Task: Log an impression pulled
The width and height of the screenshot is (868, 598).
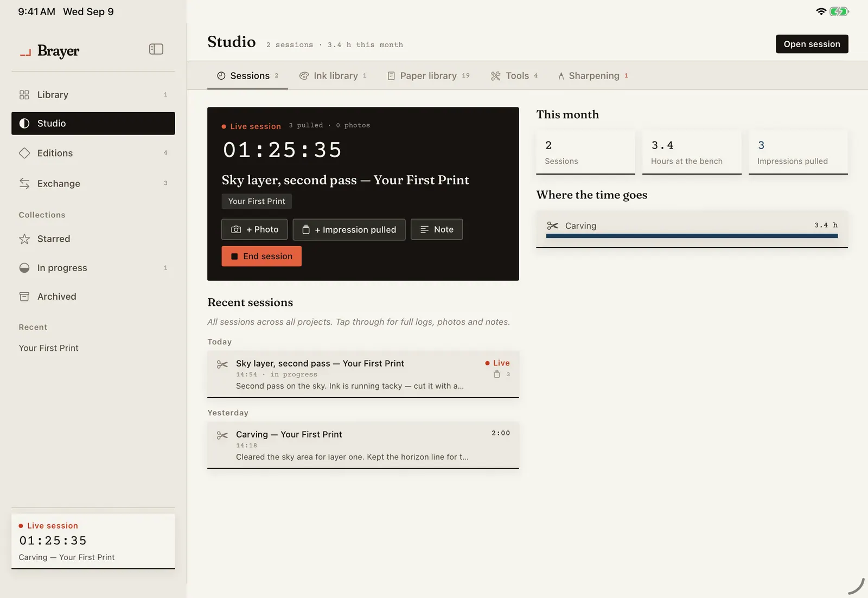Action: [349, 229]
